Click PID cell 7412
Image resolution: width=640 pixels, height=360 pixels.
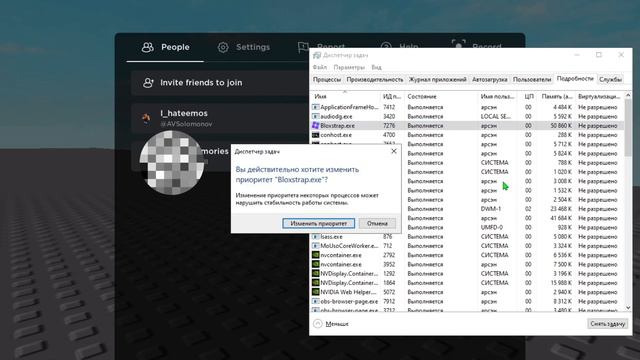pos(389,107)
